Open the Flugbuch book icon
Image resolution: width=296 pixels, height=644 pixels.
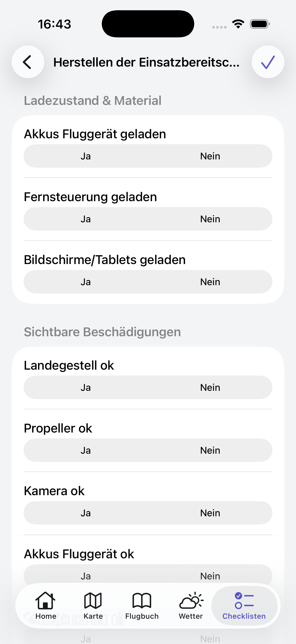(x=142, y=600)
